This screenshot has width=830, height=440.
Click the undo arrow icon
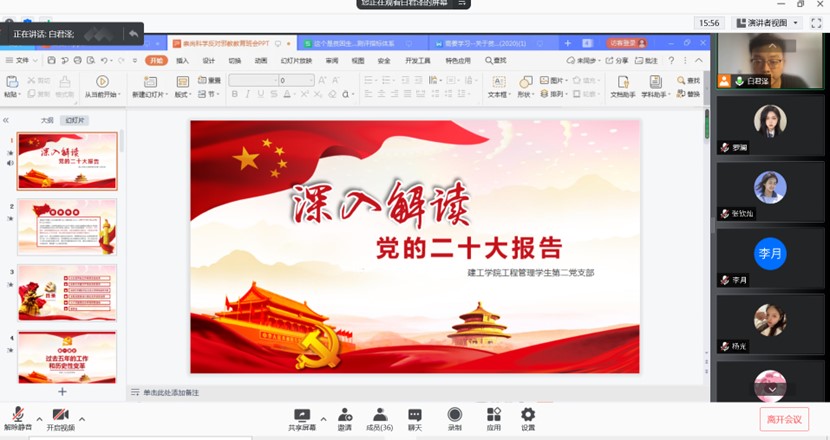point(104,60)
